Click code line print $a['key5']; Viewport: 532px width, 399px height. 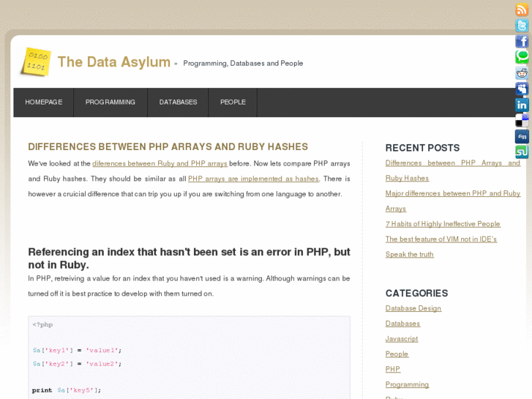click(67, 390)
